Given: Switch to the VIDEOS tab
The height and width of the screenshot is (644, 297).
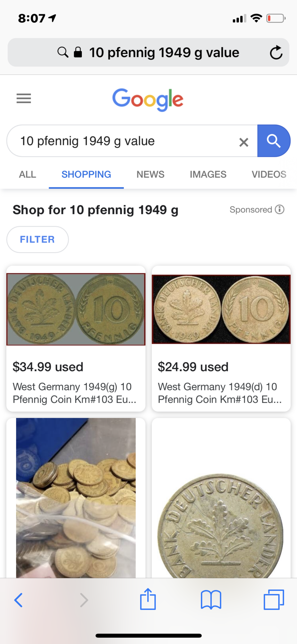Looking at the screenshot, I should click(x=269, y=174).
